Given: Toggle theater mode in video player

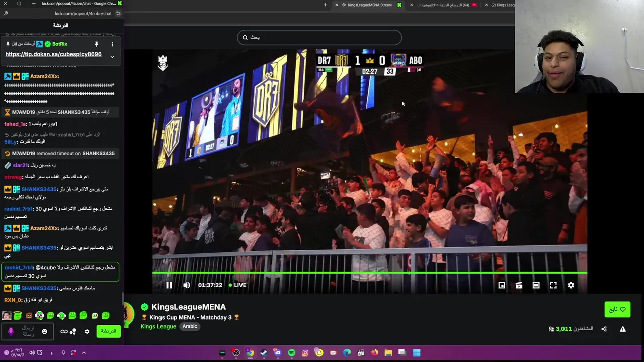Looking at the screenshot, I should 536,285.
